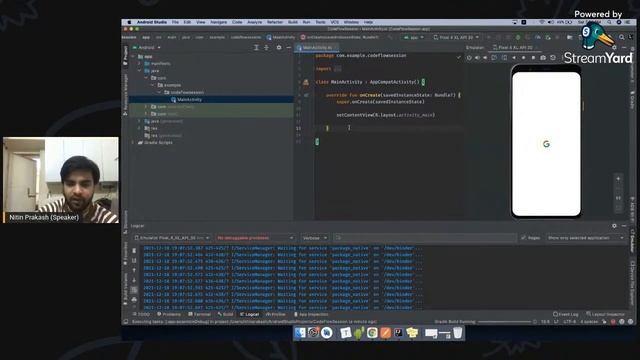The height and width of the screenshot is (360, 640).
Task: Open Emulator panel settings gear
Action: point(614,48)
